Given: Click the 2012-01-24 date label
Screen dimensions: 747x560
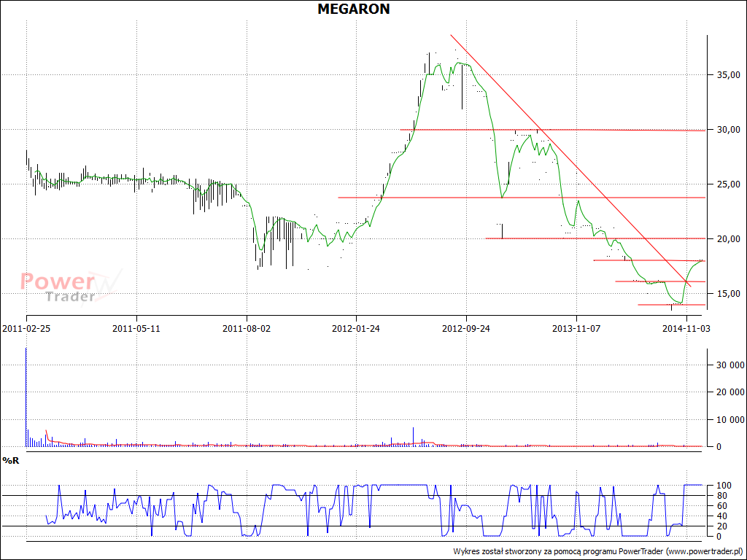Looking at the screenshot, I should (x=356, y=329).
